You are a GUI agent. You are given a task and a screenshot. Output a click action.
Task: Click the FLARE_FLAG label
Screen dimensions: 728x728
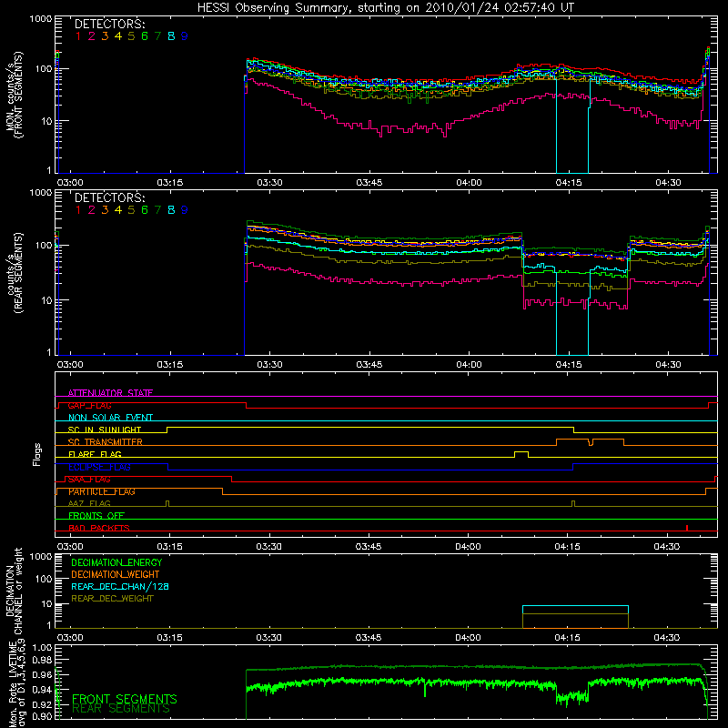[x=95, y=454]
